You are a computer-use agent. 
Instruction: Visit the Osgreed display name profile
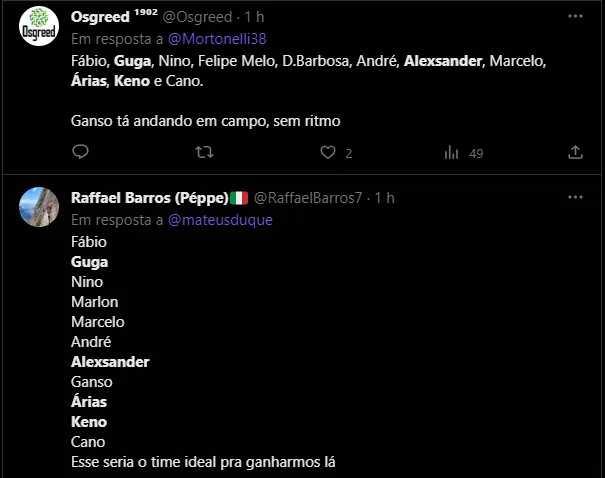pyautogui.click(x=99, y=18)
